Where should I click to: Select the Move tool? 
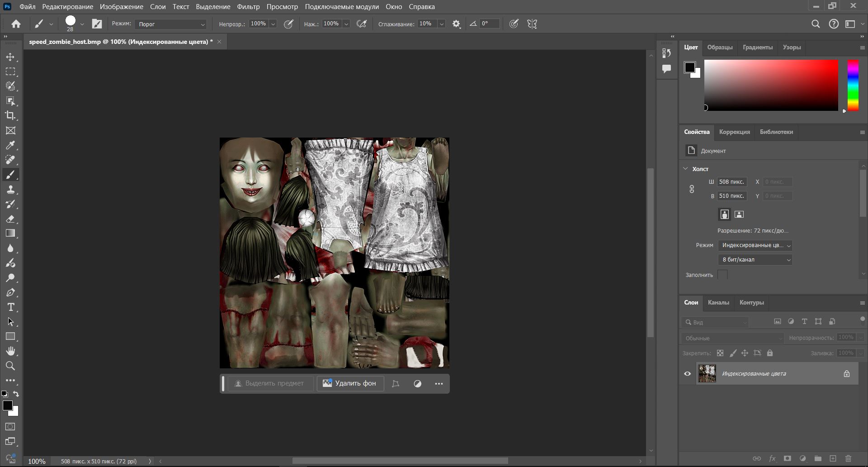click(x=10, y=57)
